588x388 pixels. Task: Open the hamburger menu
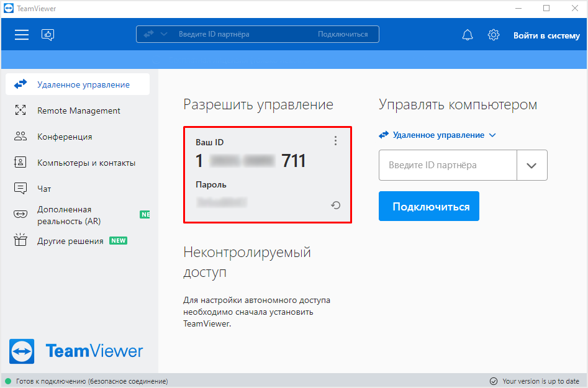pyautogui.click(x=22, y=35)
